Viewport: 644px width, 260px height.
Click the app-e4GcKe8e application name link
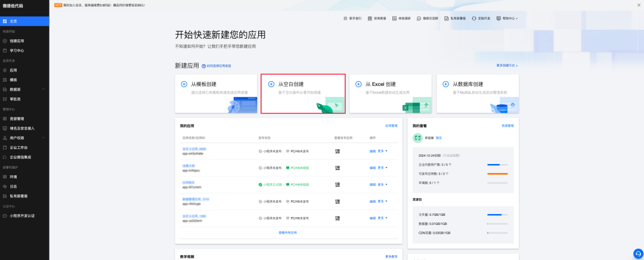pos(194,148)
